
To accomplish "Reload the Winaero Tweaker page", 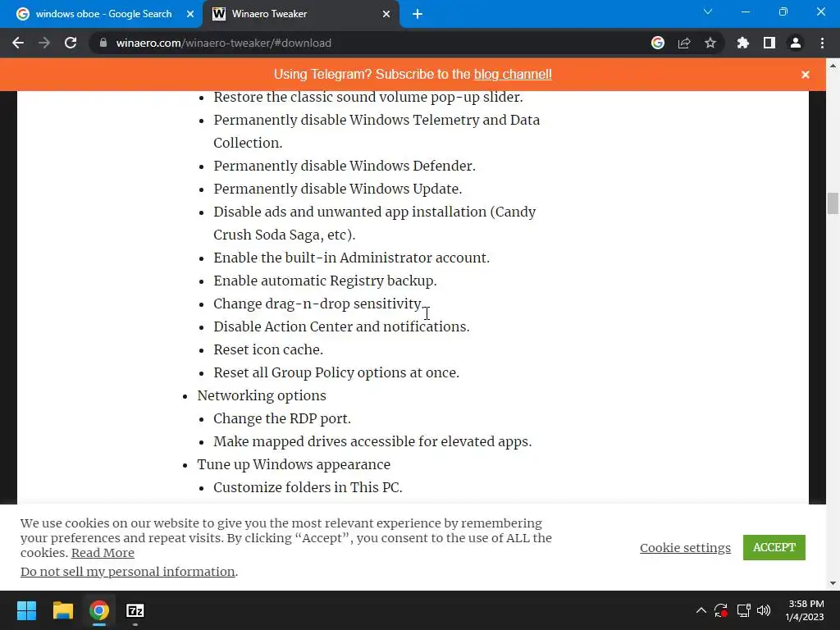I will pyautogui.click(x=71, y=43).
